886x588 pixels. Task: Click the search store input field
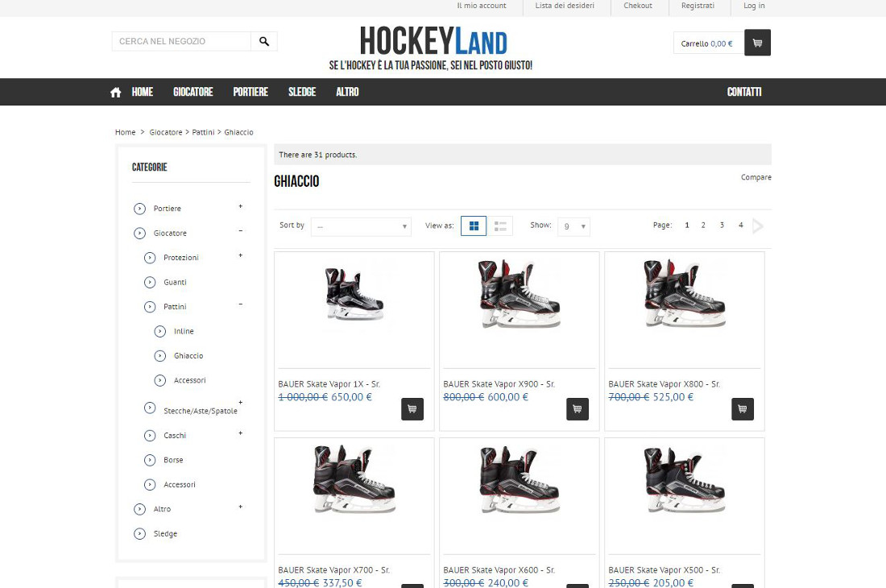(x=181, y=41)
